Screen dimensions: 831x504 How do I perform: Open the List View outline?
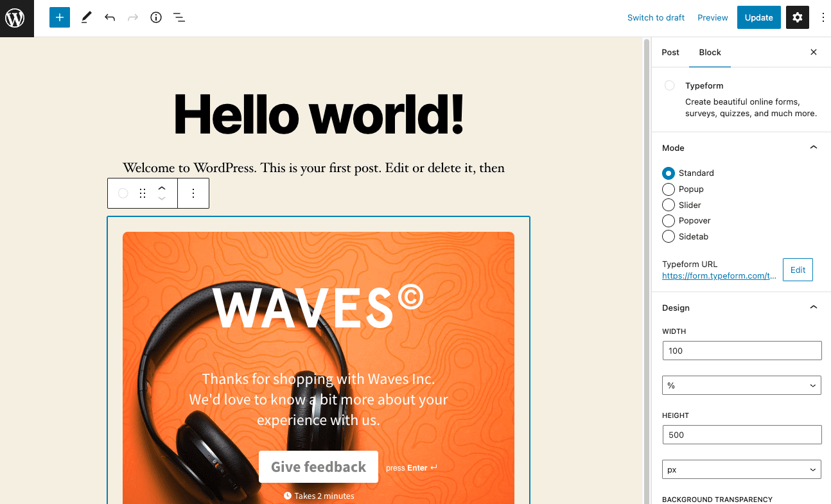[x=179, y=18]
